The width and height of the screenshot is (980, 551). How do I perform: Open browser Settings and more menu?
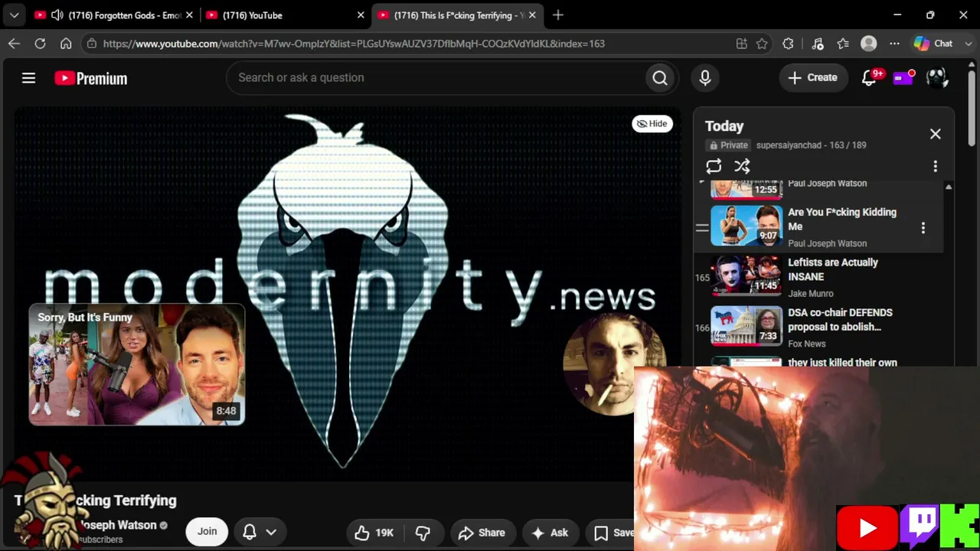click(x=894, y=44)
